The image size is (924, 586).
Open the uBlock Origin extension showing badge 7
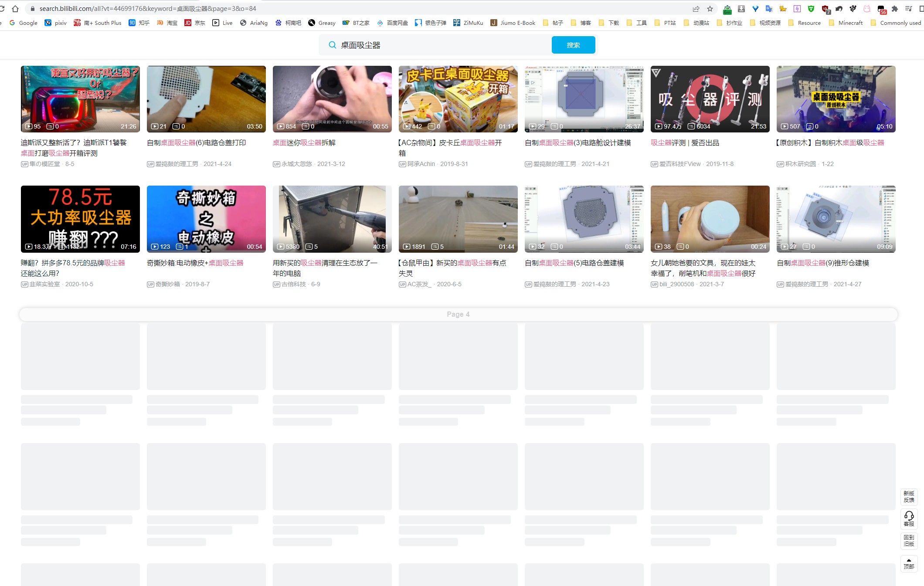pos(825,9)
